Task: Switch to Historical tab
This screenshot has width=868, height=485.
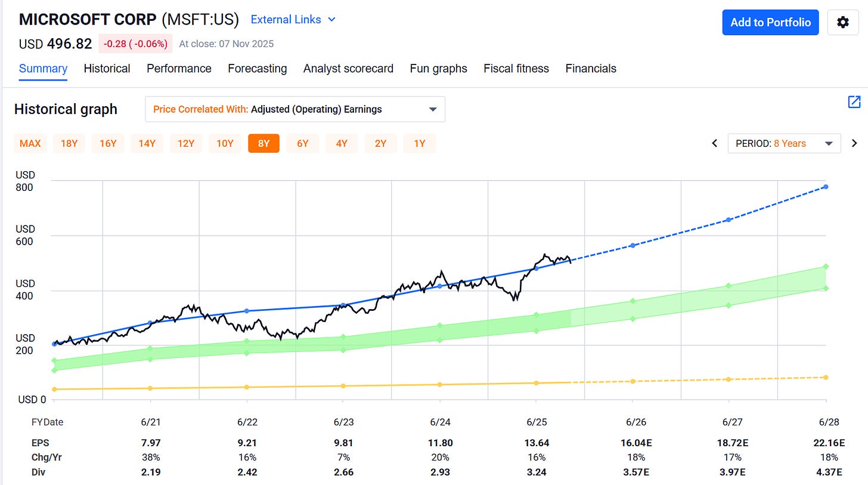Action: (x=107, y=69)
